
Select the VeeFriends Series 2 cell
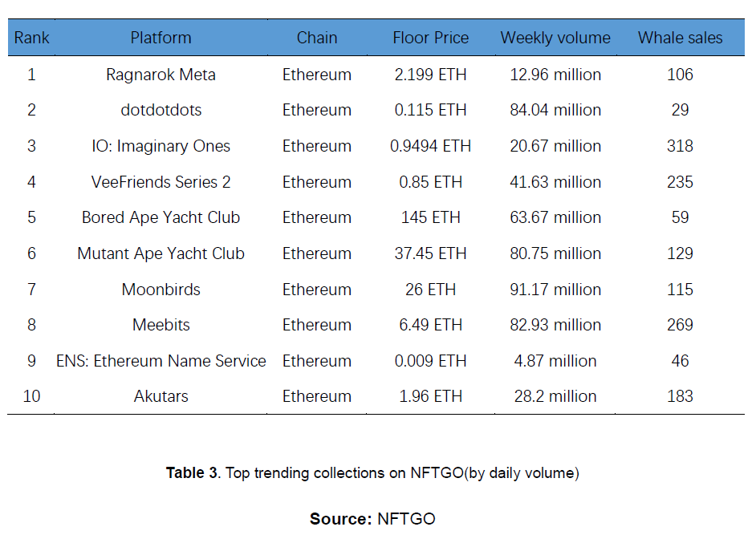pyautogui.click(x=161, y=182)
